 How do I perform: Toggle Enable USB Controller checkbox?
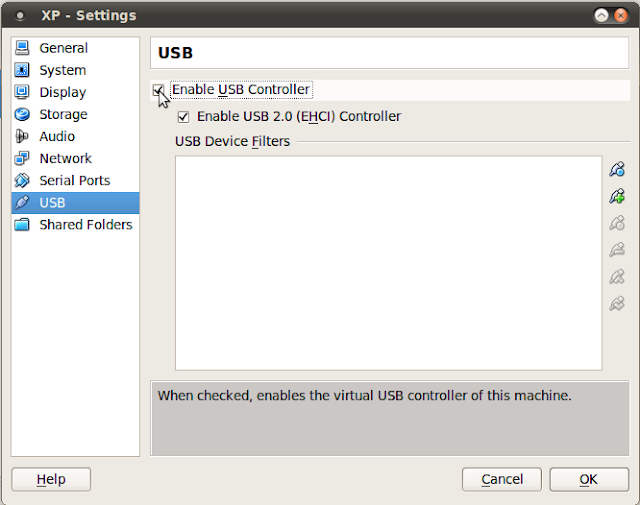(x=158, y=90)
